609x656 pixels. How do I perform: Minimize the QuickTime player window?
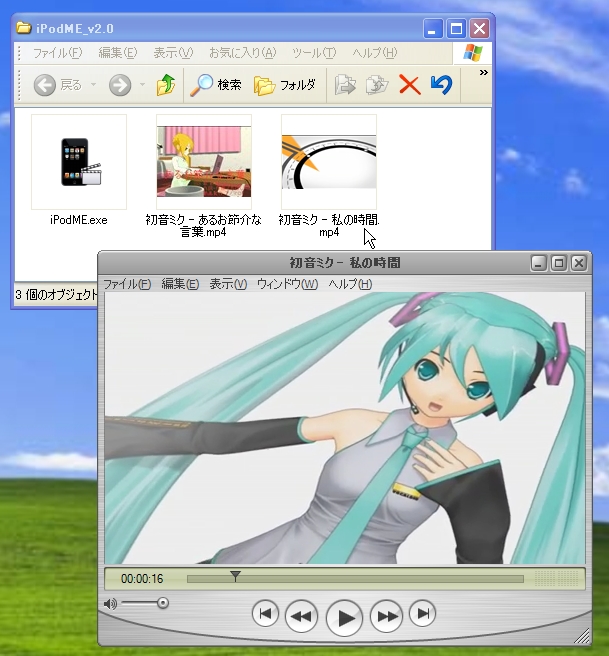539,263
